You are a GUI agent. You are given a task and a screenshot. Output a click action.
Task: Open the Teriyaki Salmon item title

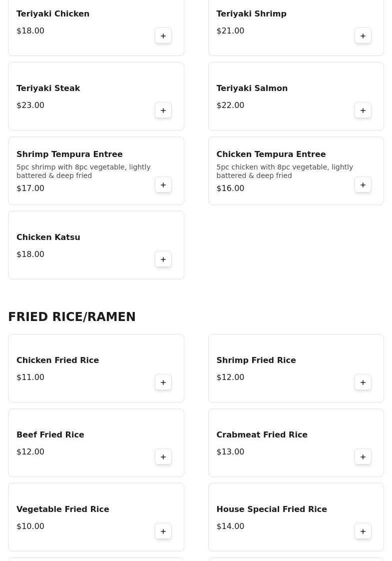[252, 88]
